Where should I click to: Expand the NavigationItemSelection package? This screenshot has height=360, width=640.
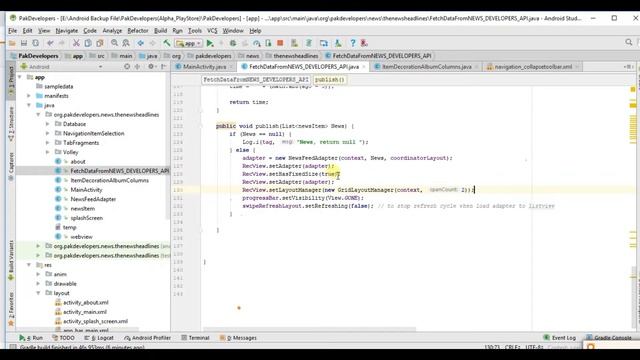(47, 133)
